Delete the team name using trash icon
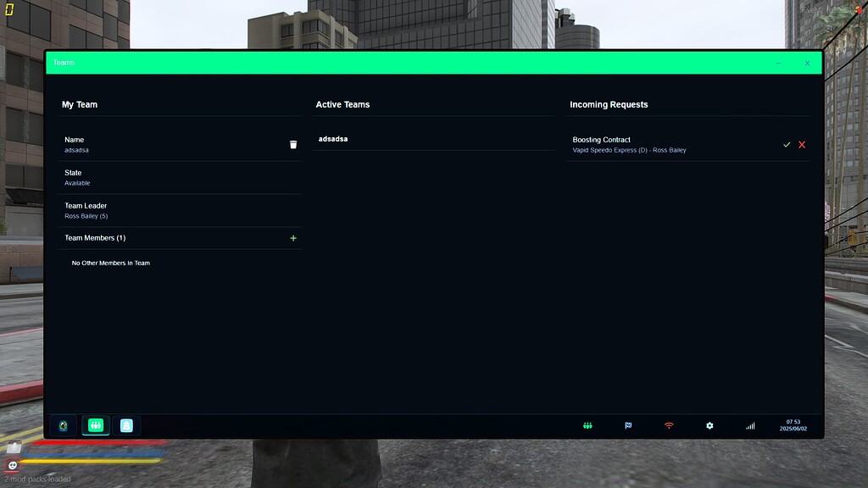The width and height of the screenshot is (868, 488). tap(293, 144)
